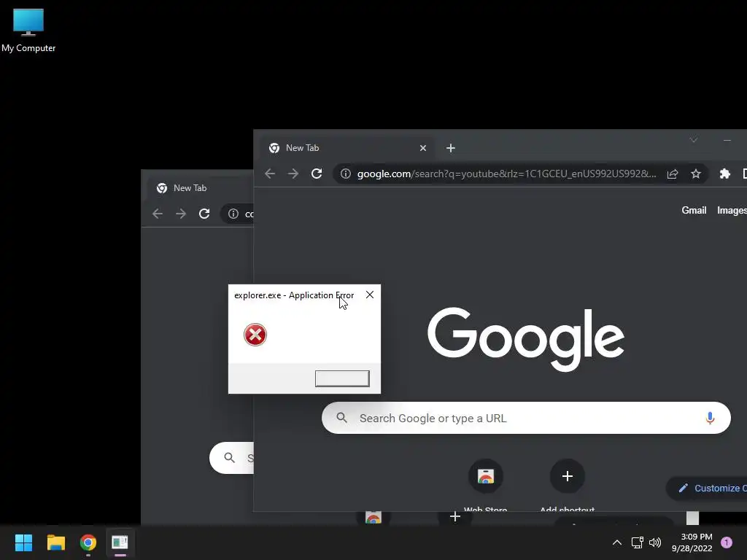Reload the page in the front Chrome window

tap(317, 174)
